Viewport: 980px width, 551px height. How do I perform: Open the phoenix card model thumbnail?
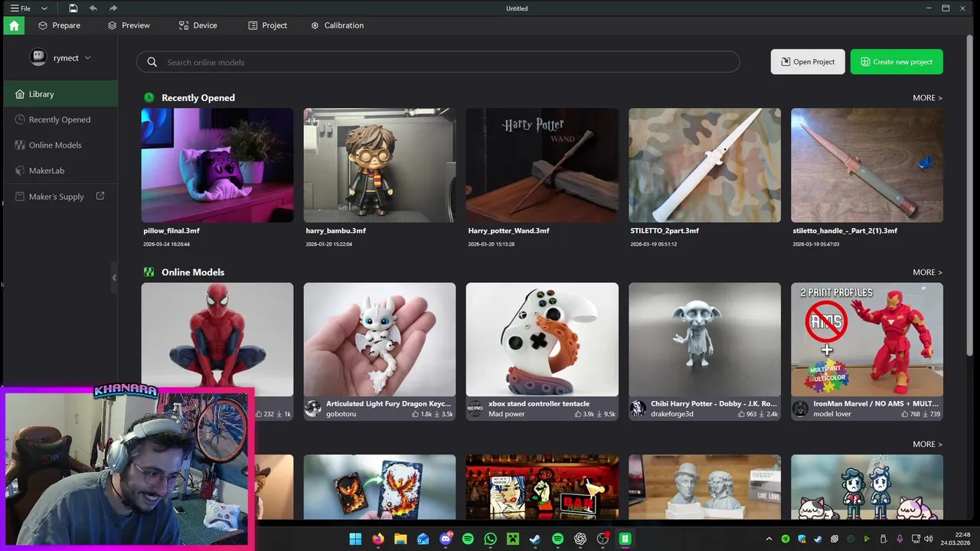[380, 487]
